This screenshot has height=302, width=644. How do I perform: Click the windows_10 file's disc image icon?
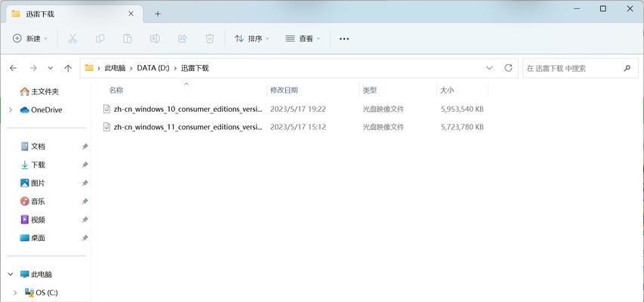coord(106,109)
